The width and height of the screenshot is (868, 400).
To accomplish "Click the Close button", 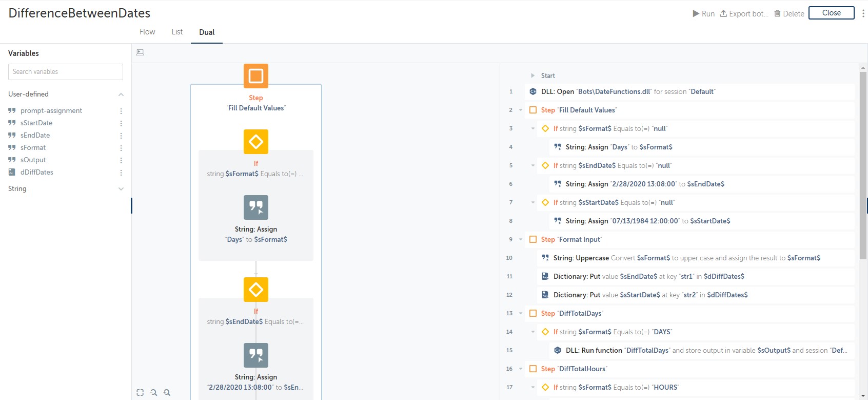I will 831,13.
